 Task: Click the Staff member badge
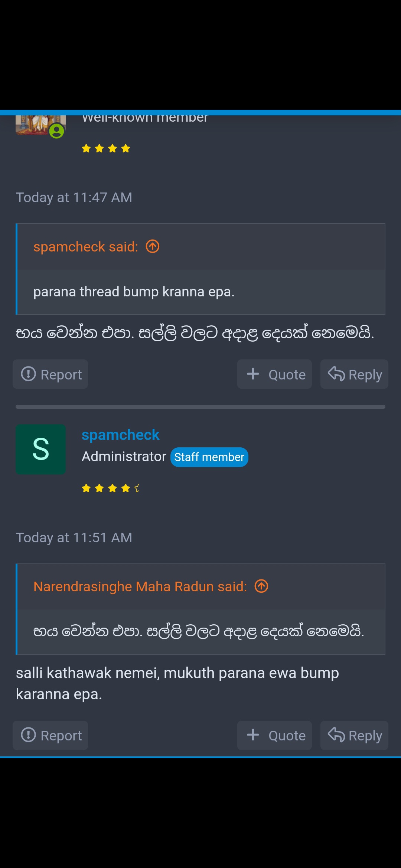click(209, 457)
